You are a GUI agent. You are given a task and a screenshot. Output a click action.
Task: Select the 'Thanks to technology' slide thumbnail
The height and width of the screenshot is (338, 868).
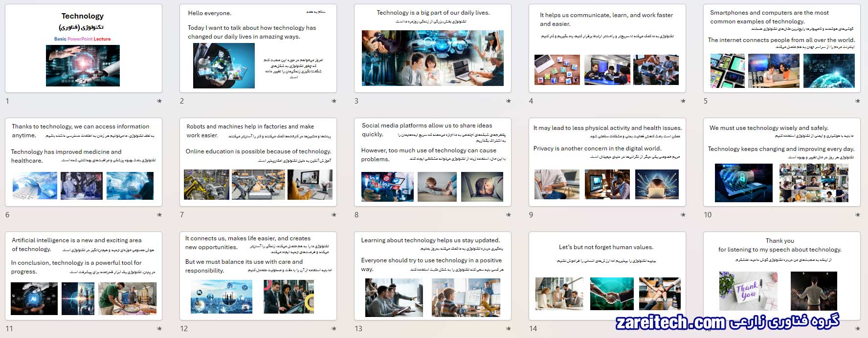[x=84, y=162]
